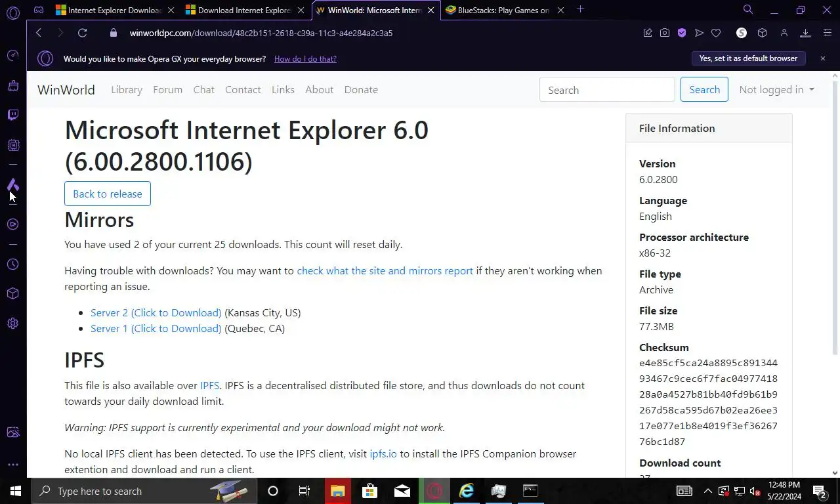Open Settings gear icon in sidebar

(12, 324)
